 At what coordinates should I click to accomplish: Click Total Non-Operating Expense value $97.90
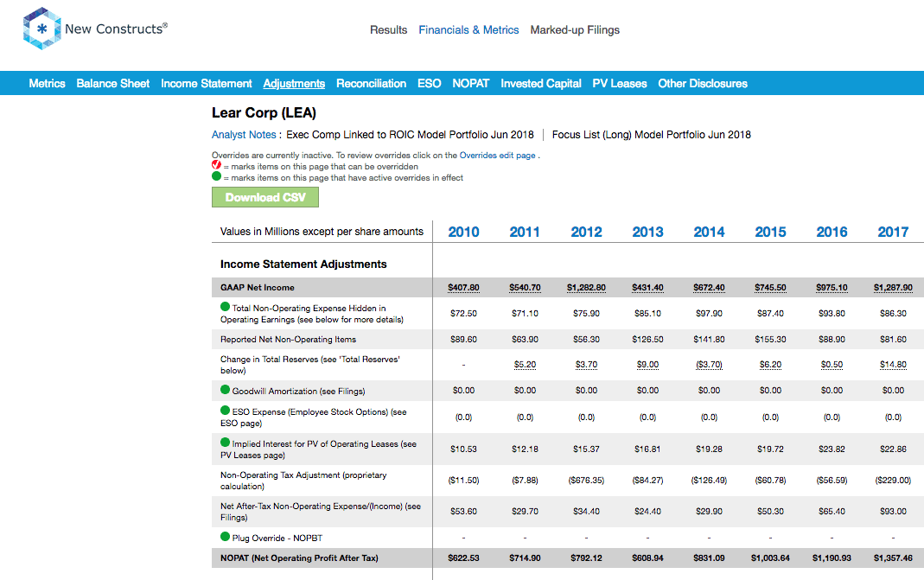709,314
